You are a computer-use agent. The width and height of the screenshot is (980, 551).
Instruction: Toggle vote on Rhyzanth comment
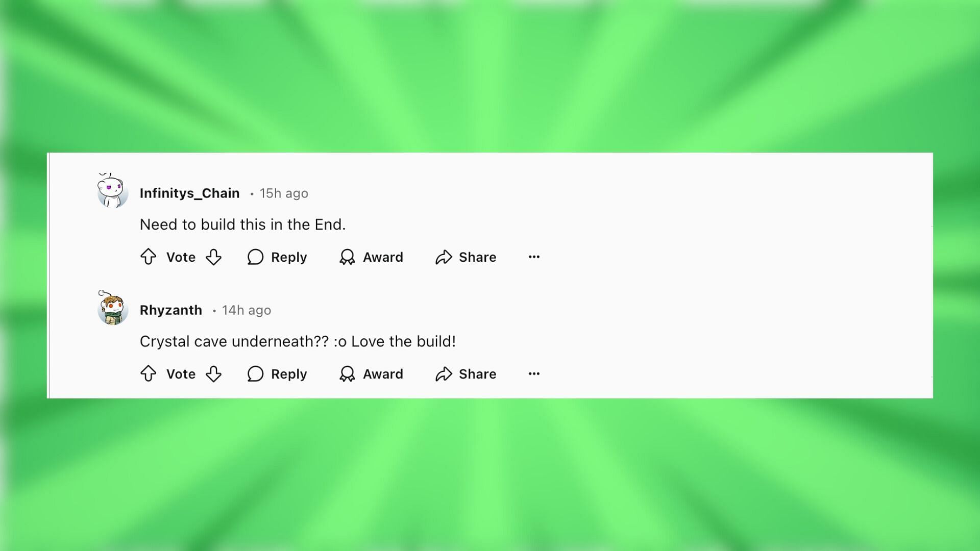click(x=148, y=373)
